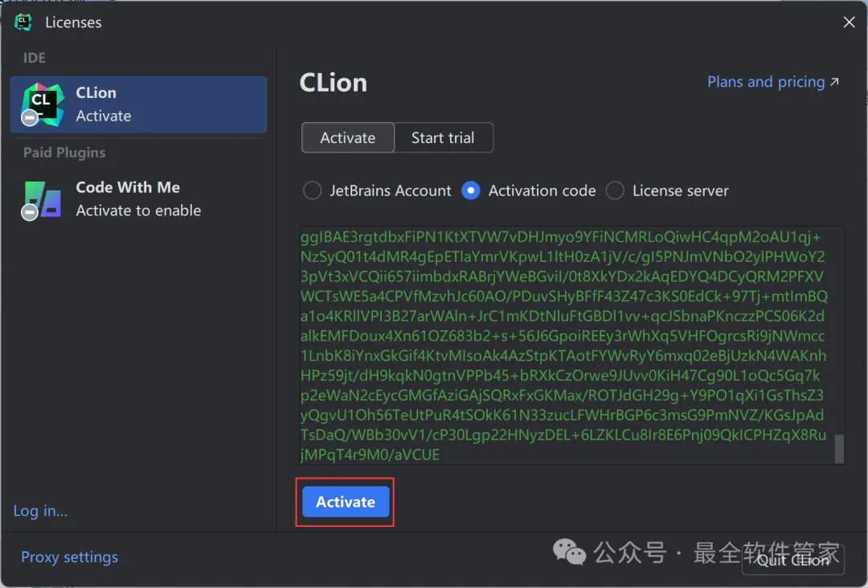Click inside the activation code text area
Image resolution: width=868 pixels, height=588 pixels.
click(x=563, y=345)
